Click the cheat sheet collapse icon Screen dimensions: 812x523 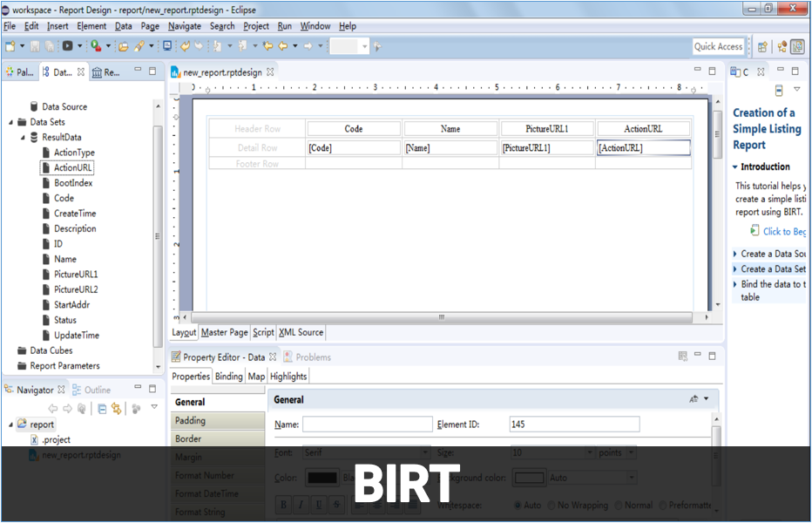pos(779,91)
